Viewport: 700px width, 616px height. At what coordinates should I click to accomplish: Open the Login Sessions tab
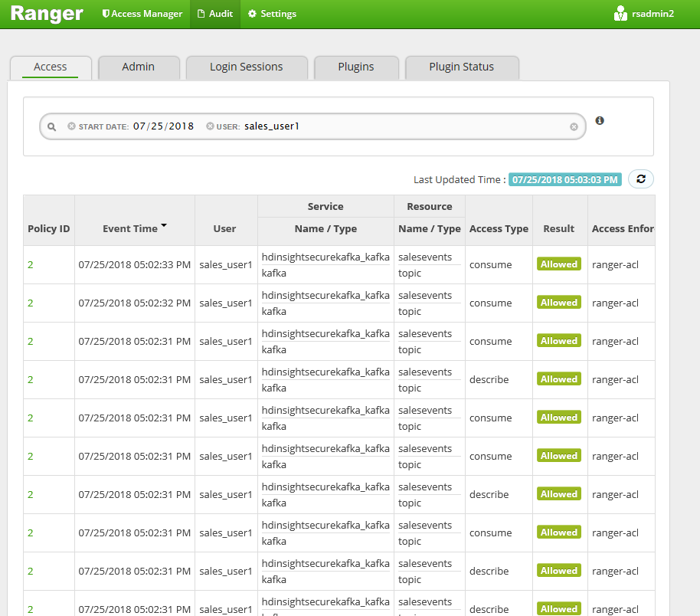247,67
